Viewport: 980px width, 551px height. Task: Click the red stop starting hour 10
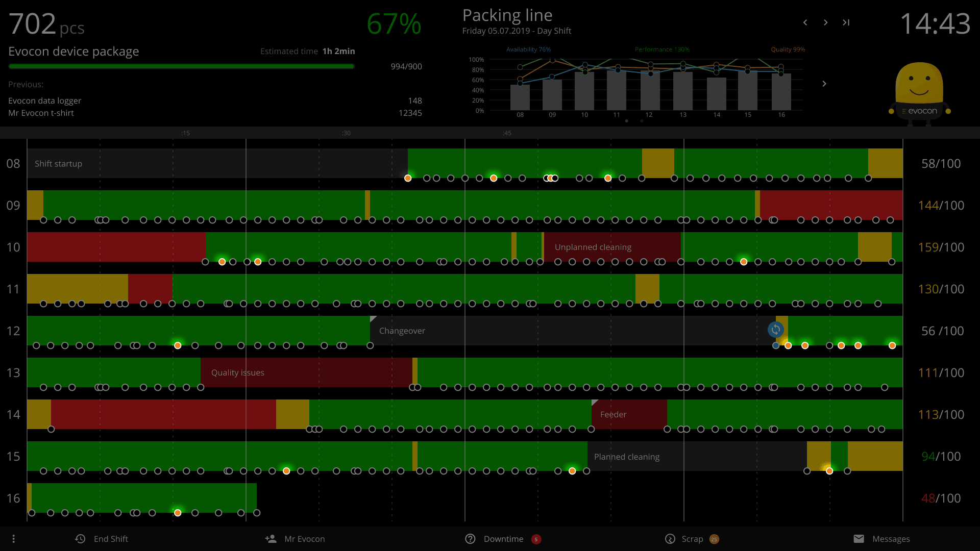tap(116, 247)
